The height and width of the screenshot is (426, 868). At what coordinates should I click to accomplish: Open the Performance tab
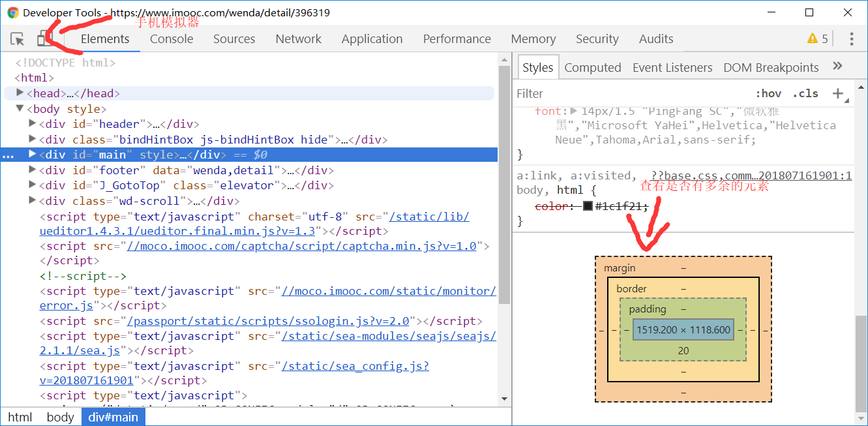[456, 39]
